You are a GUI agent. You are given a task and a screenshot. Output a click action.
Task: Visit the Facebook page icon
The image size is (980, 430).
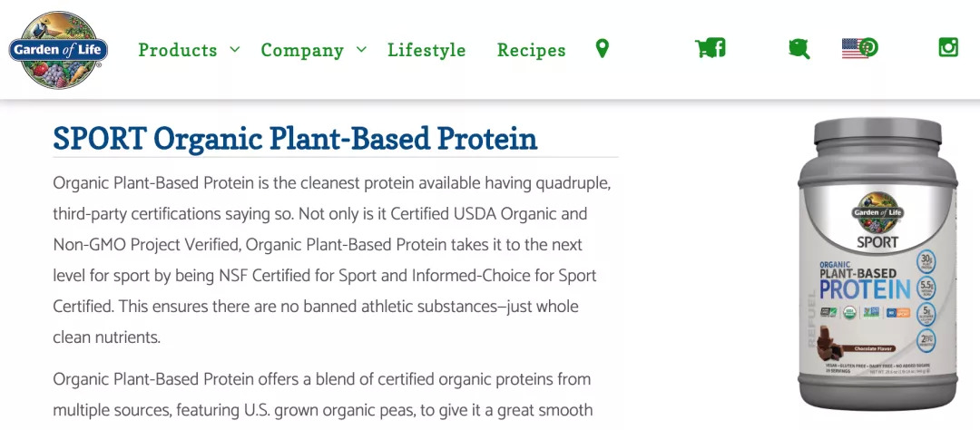[719, 48]
